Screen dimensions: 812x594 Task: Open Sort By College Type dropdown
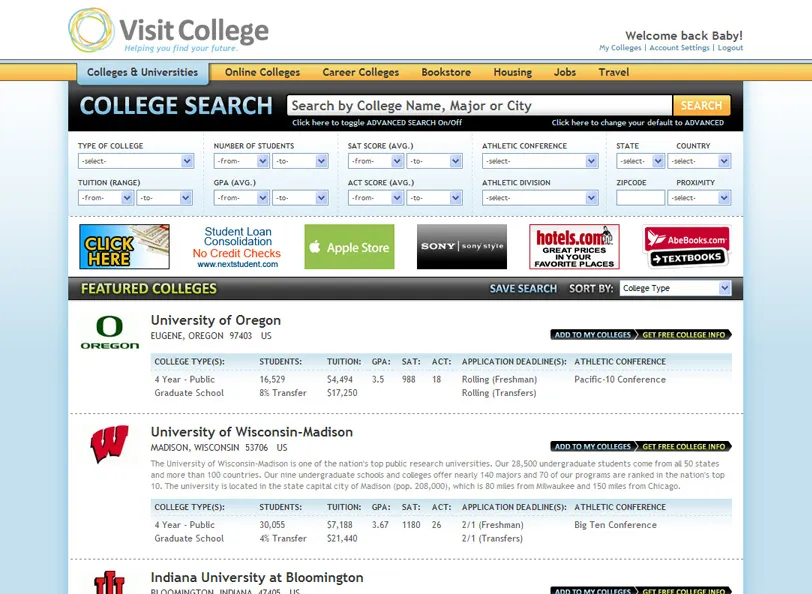point(675,288)
